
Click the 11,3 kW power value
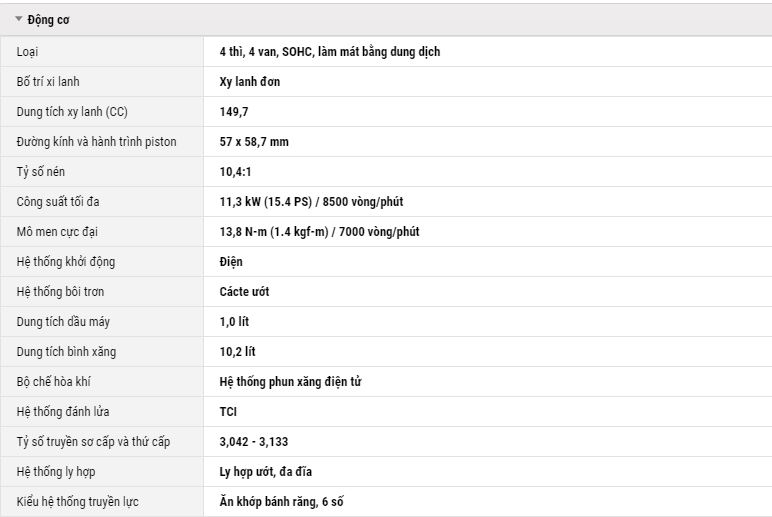point(311,202)
